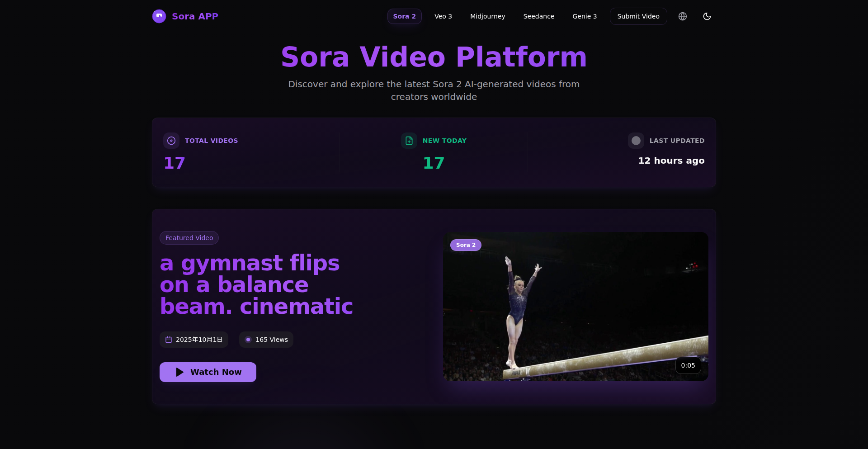Click the 12 hours ago text
868x449 pixels.
pos(671,161)
